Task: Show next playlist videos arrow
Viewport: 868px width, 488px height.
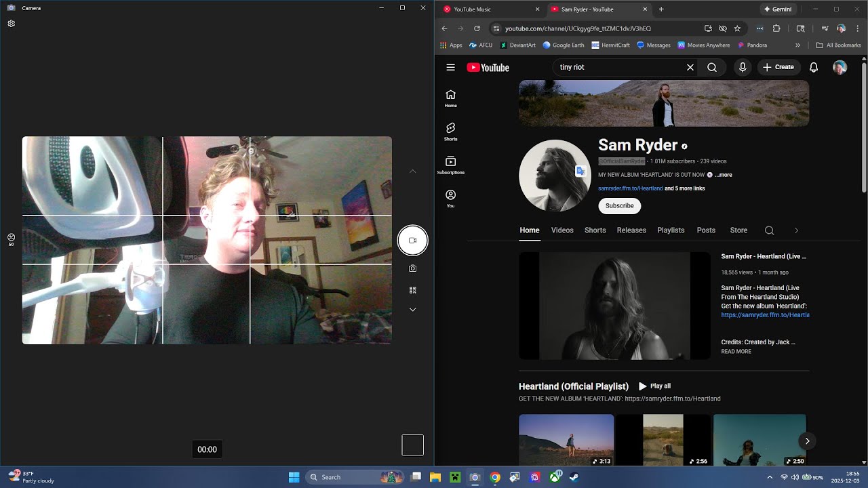Action: (x=807, y=441)
